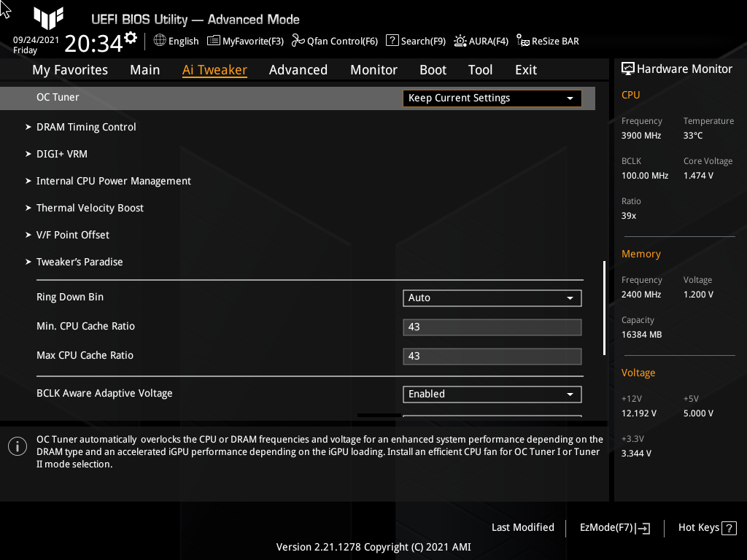Click the +5V 5.000 V reading
The width and height of the screenshot is (747, 560).
698,413
